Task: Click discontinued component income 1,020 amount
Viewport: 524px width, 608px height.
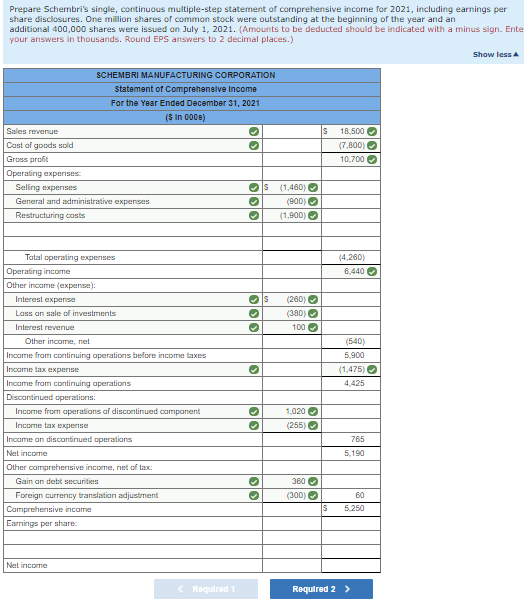Action: [292, 411]
